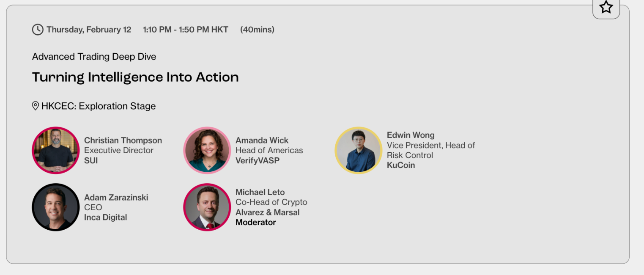Open the Turning Intelligence Into Action session title
The image size is (644, 275).
(135, 77)
